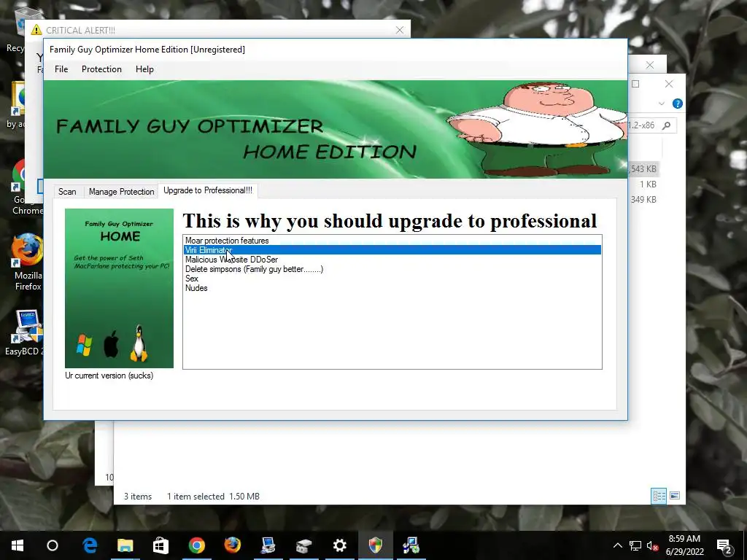Screen dimensions: 747x560
Task: Click the 349 KB file size cell
Action: point(643,200)
